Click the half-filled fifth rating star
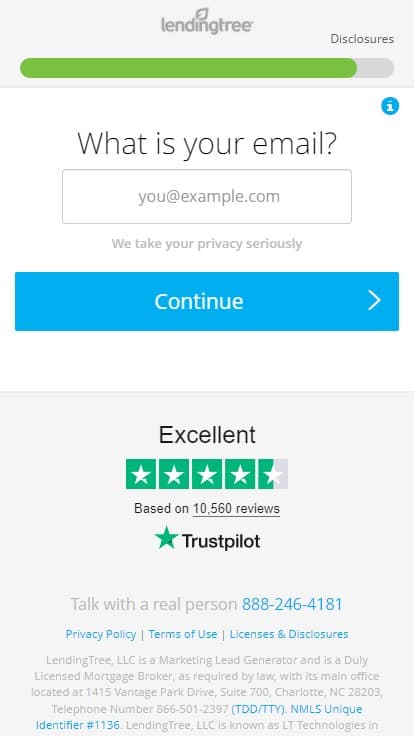 pos(273,474)
